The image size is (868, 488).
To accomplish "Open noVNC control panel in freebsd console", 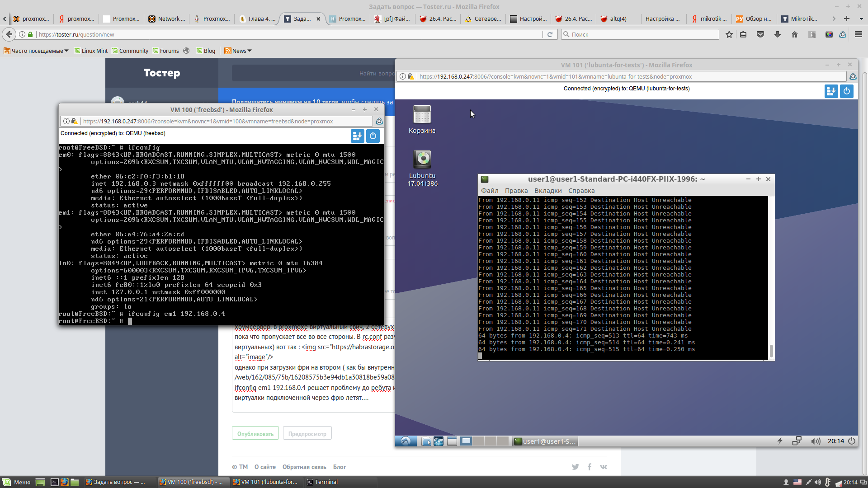I will point(357,136).
